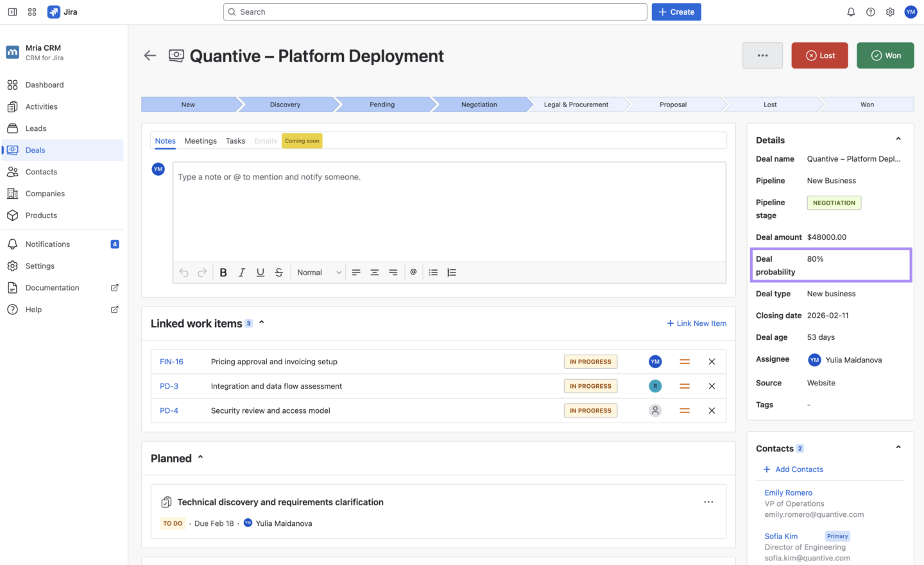The image size is (924, 565).
Task: Switch to the Meetings tab
Action: click(200, 140)
